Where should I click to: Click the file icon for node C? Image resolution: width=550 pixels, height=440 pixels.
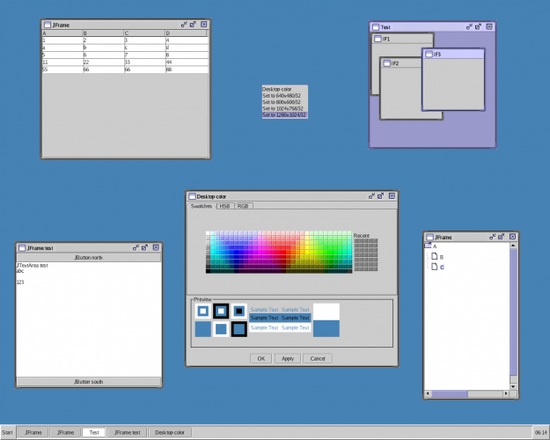tap(434, 267)
